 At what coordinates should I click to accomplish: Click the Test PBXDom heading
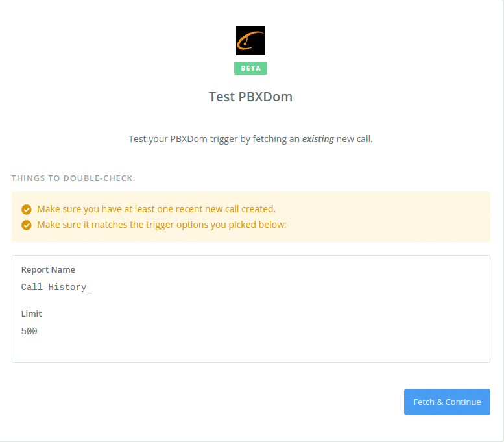(x=250, y=97)
